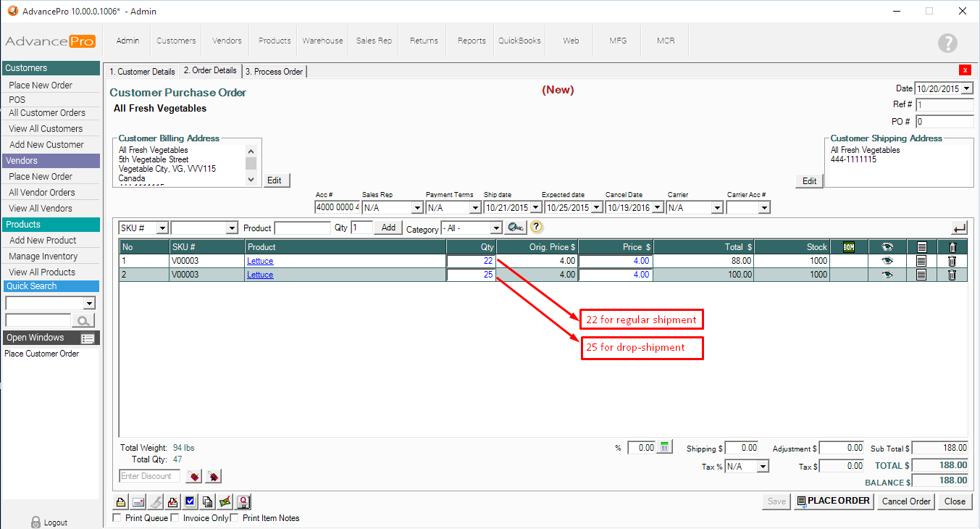Delete the first Lettuce row with trash icon
Viewport: 980px width, 529px height.
tap(952, 261)
